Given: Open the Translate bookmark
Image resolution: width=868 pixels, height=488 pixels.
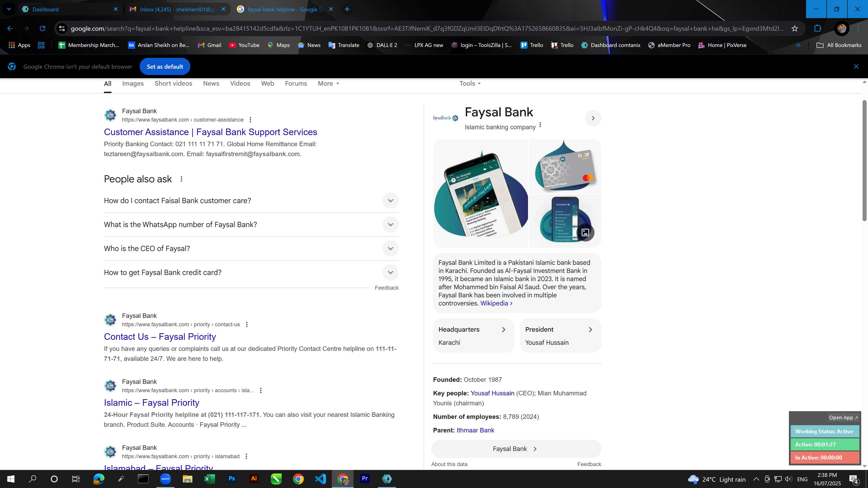Looking at the screenshot, I should 344,45.
